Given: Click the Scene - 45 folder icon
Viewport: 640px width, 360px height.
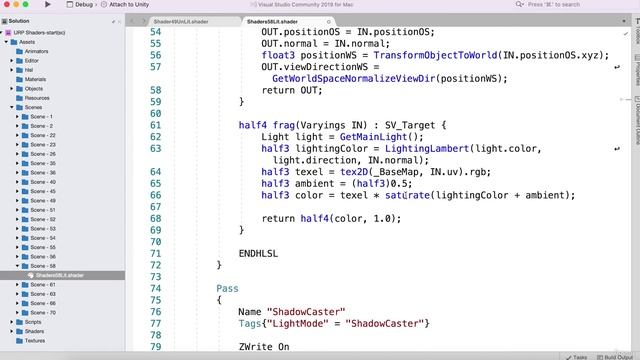Looking at the screenshot, I should pyautogui.click(x=25, y=191).
